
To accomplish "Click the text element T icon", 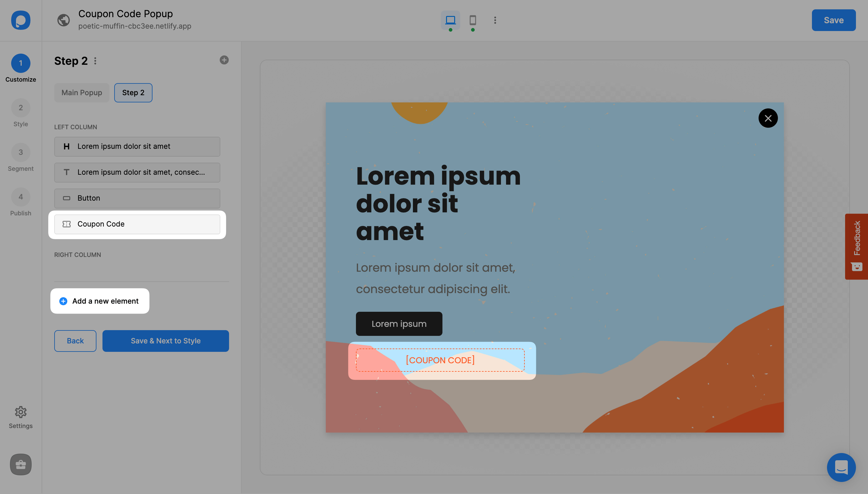I will coord(66,172).
